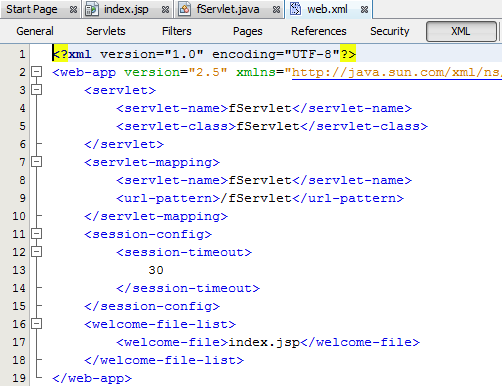Viewport: 502px width, 386px height.
Task: Click the closing </servlet> tag
Action: point(124,144)
